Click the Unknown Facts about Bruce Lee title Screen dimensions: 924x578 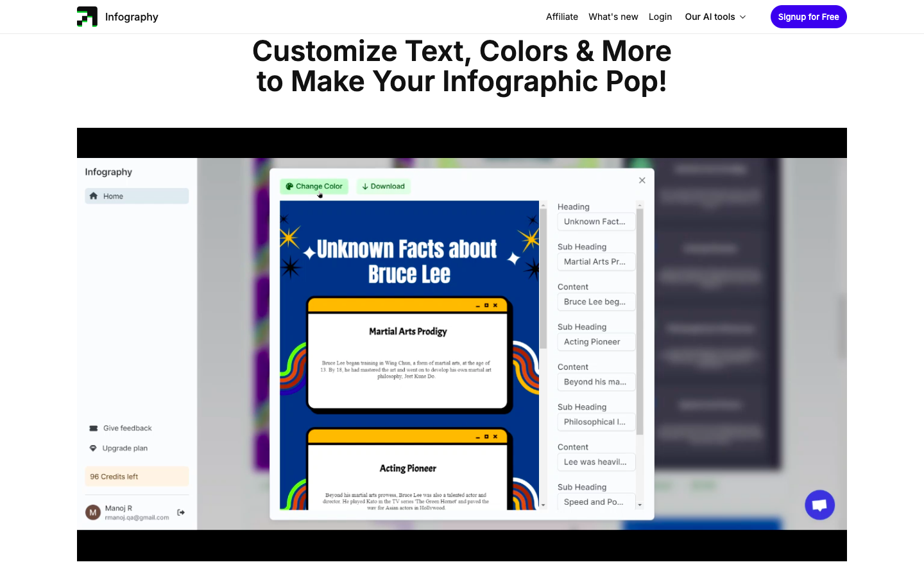click(407, 261)
